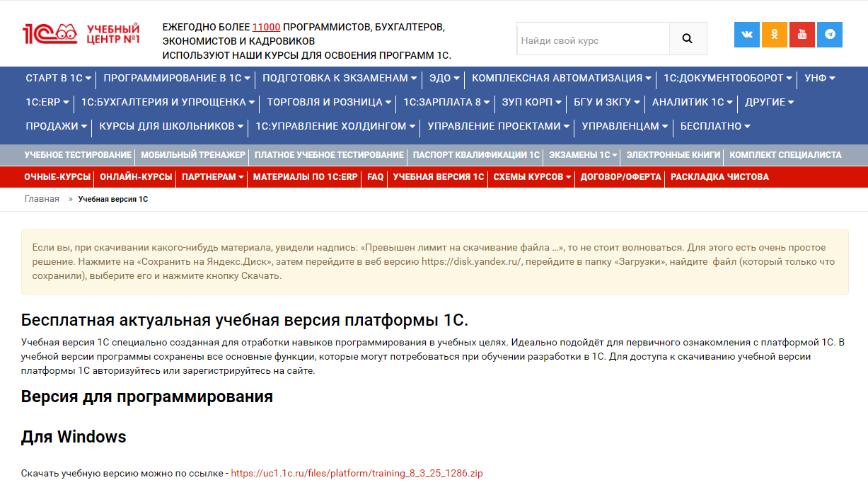Viewport: 868px width, 485px height.
Task: Go to ОНЛАЙН-КУРСЫ
Action: (136, 177)
